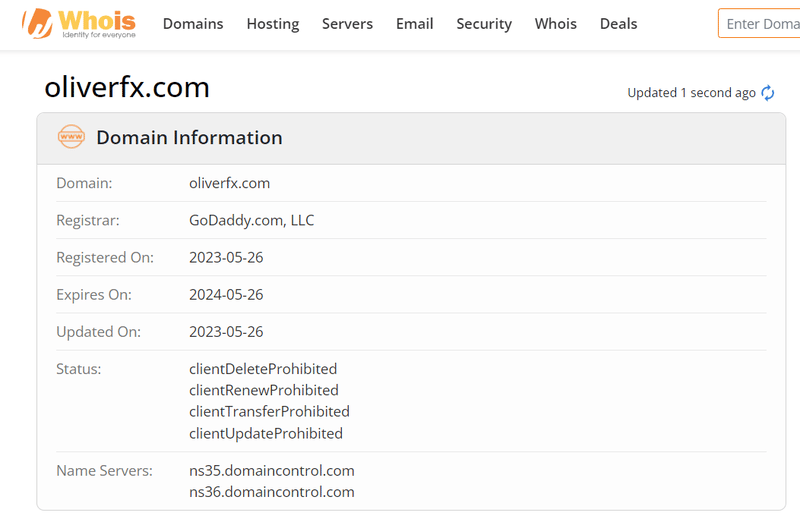Open the Email menu
800x522 pixels.
click(x=414, y=24)
